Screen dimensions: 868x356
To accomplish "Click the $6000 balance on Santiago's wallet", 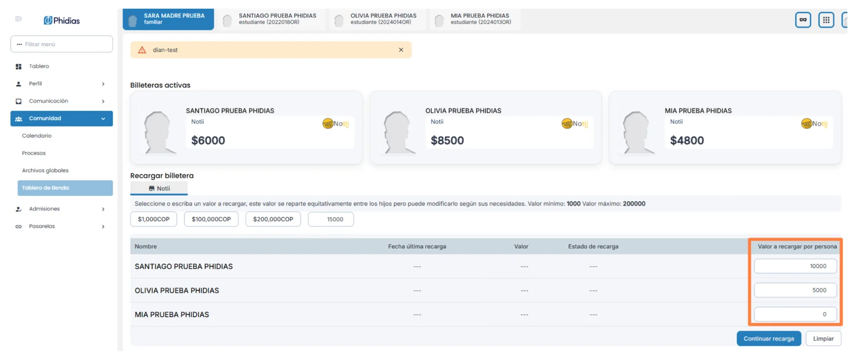I will [208, 141].
